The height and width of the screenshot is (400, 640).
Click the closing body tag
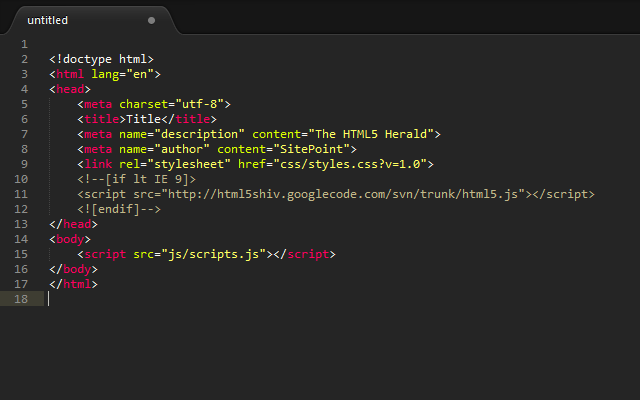[x=73, y=269]
